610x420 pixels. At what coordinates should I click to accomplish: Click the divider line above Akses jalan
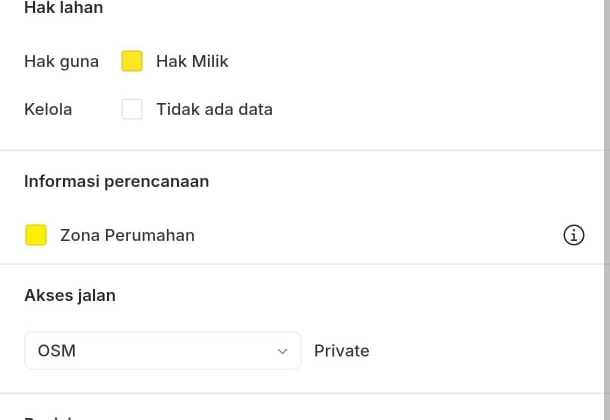pyautogui.click(x=300, y=264)
